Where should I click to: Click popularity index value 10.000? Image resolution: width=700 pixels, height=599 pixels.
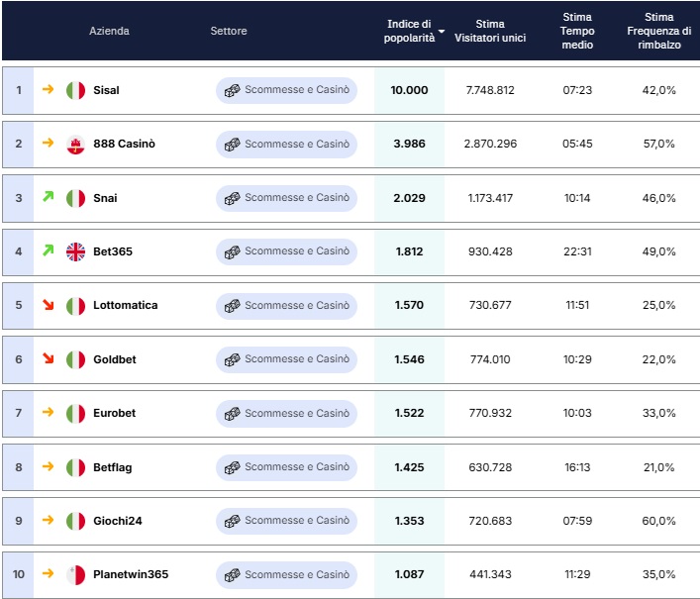point(409,90)
